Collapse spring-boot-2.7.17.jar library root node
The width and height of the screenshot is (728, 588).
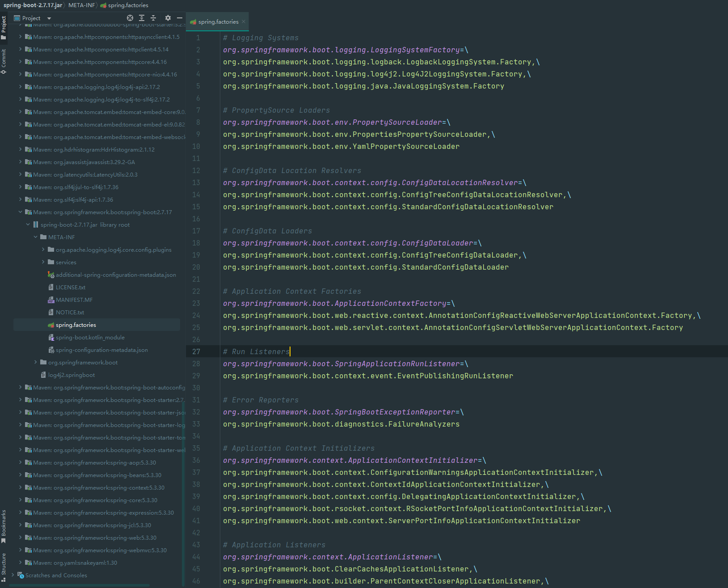coord(28,224)
